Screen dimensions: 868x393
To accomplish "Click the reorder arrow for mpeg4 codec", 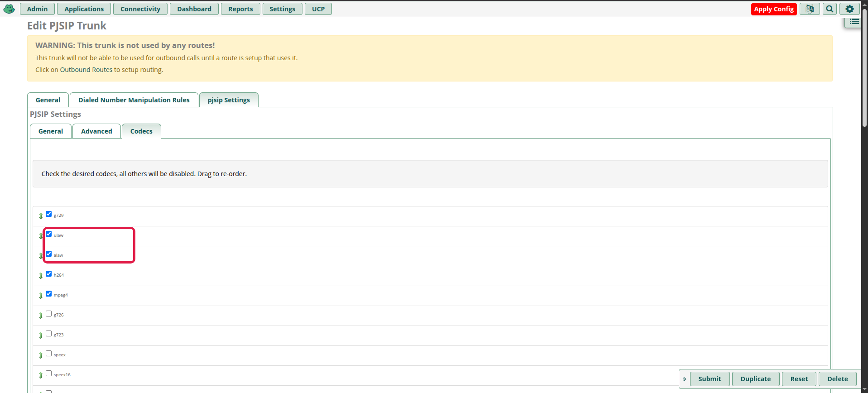I will tap(41, 296).
